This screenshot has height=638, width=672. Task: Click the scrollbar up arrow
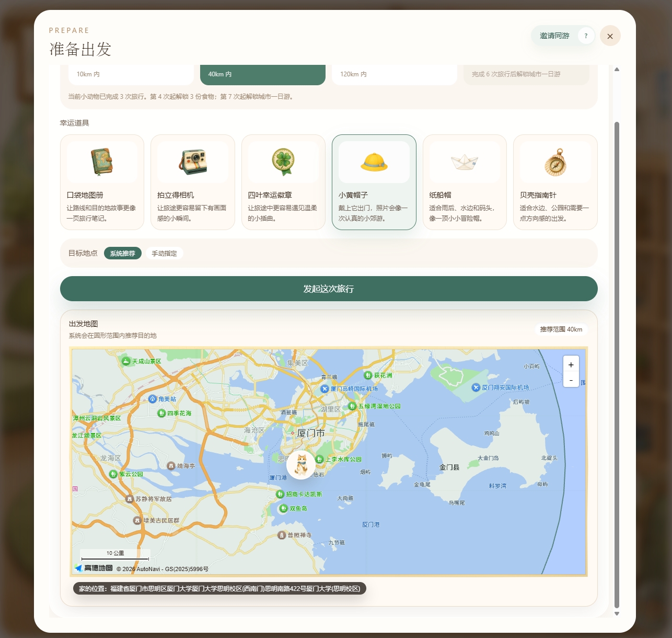pyautogui.click(x=617, y=69)
